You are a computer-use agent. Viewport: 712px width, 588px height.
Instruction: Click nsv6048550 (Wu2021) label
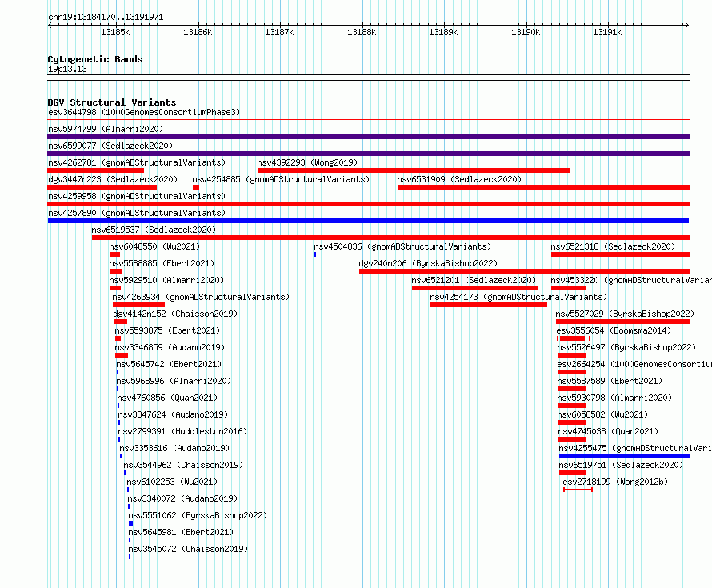point(154,246)
